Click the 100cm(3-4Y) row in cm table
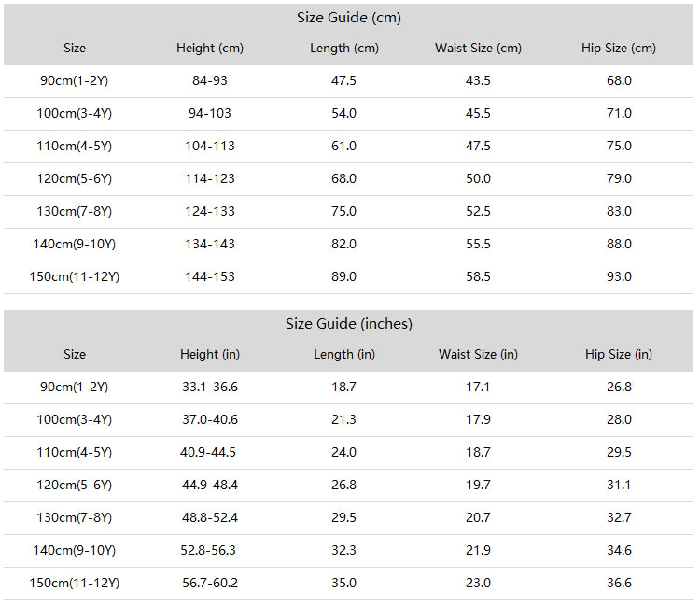700x606 pixels. pyautogui.click(x=349, y=113)
